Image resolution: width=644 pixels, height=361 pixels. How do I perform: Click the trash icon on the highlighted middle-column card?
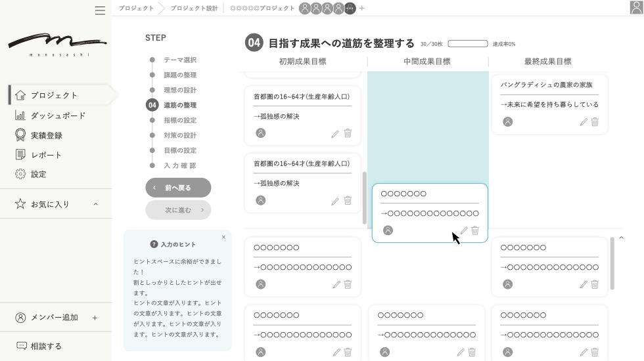pos(475,230)
